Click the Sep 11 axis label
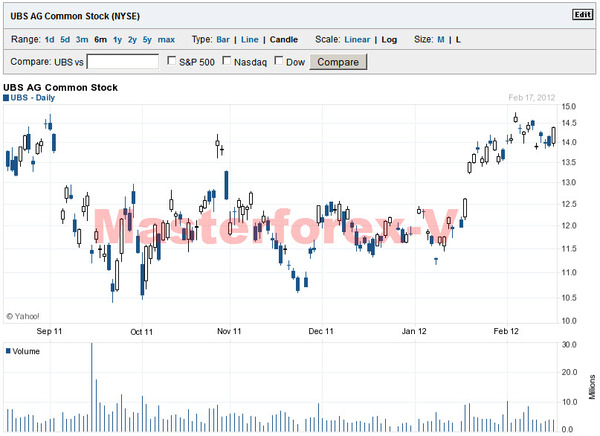600x436 pixels. 49,331
